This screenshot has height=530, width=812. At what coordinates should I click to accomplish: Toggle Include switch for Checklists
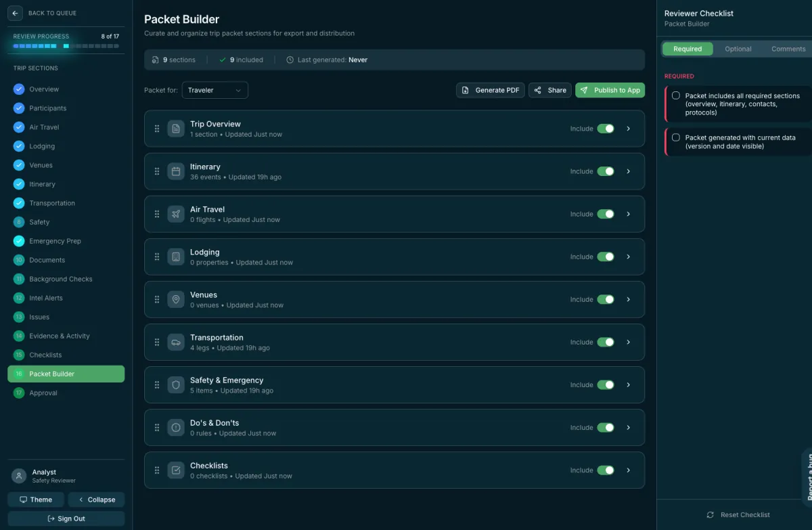tap(606, 470)
